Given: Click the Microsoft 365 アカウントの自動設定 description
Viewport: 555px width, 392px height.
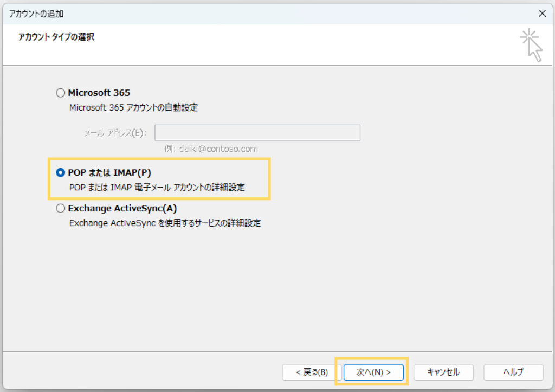Looking at the screenshot, I should pyautogui.click(x=133, y=107).
